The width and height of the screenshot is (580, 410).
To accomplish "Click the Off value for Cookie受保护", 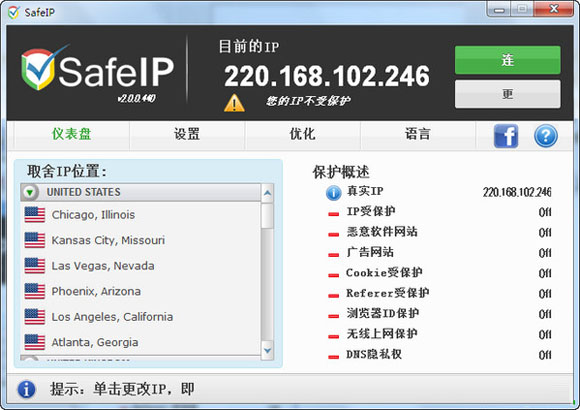I will pos(545,273).
